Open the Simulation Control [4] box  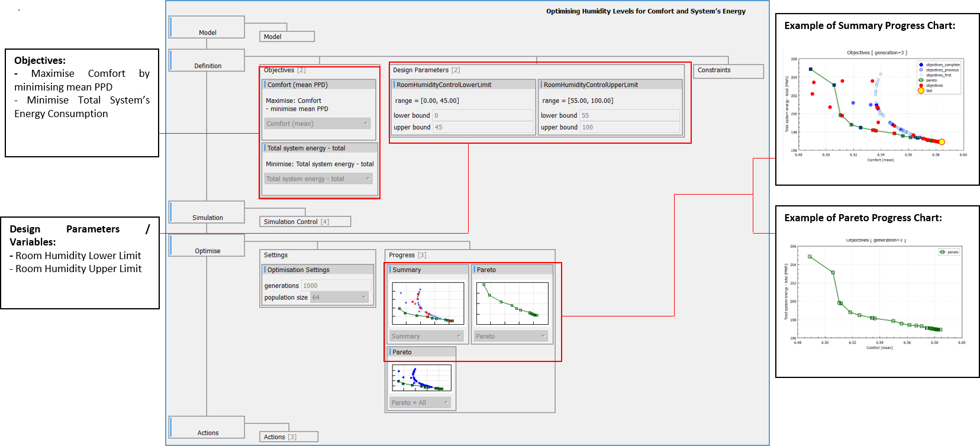[x=305, y=222]
